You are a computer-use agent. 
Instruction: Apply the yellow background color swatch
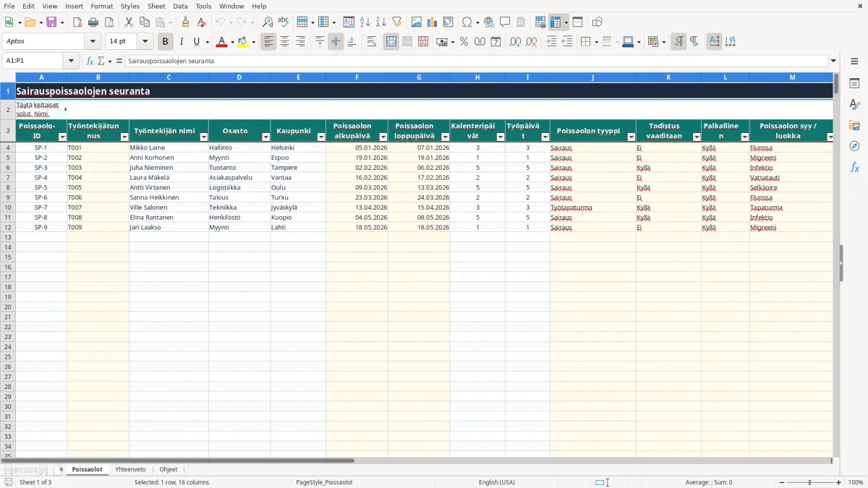coord(242,42)
